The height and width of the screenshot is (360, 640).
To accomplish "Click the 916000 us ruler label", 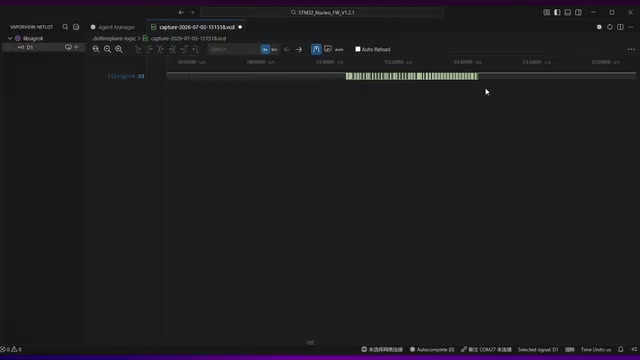I will pyautogui.click(x=536, y=62).
